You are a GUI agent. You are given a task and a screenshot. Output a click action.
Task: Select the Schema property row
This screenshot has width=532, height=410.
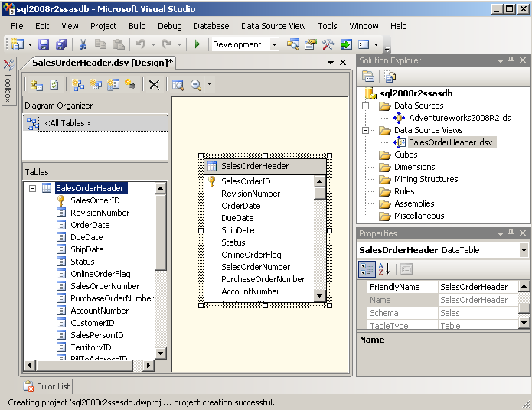point(442,313)
